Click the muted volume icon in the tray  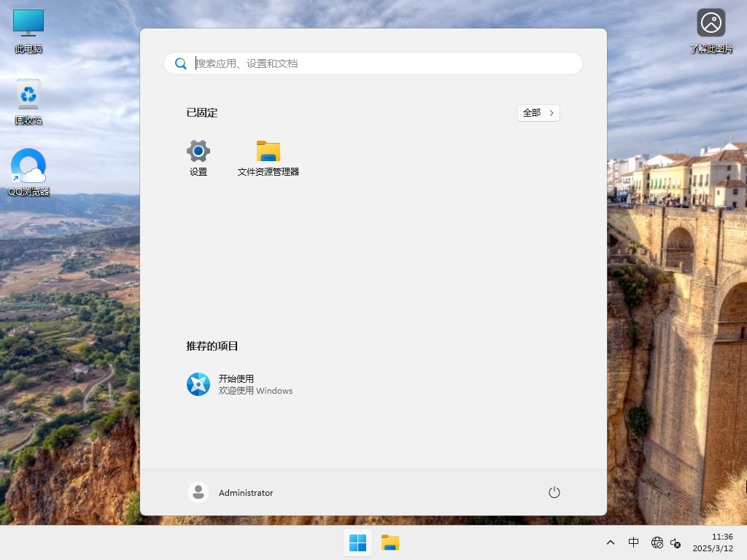pyautogui.click(x=676, y=542)
